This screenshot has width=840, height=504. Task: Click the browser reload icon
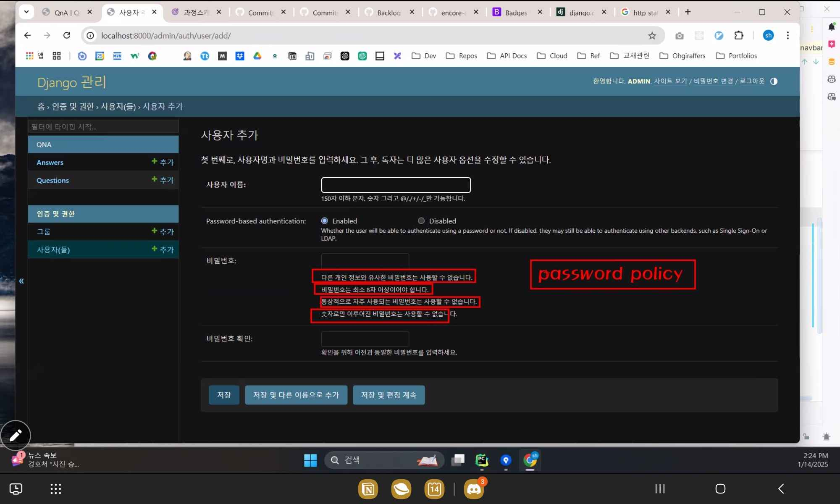tap(67, 36)
